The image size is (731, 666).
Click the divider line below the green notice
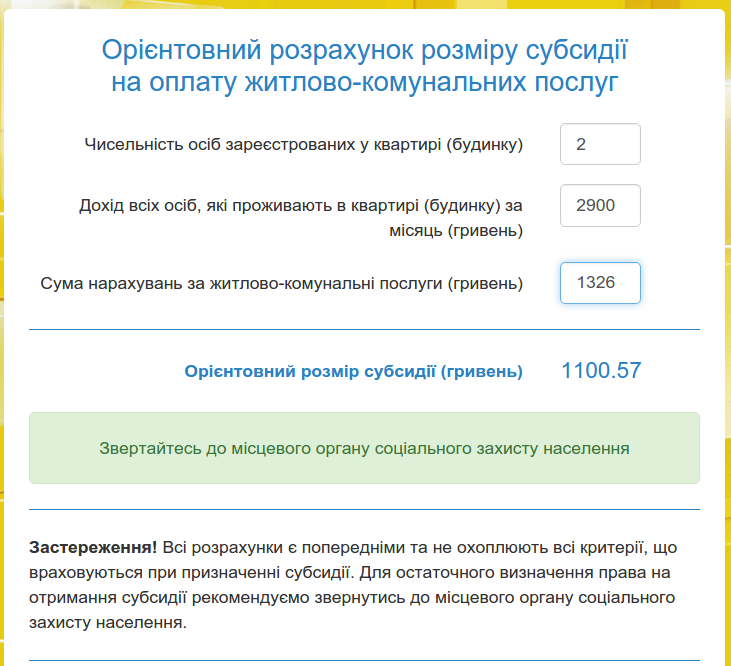[364, 509]
